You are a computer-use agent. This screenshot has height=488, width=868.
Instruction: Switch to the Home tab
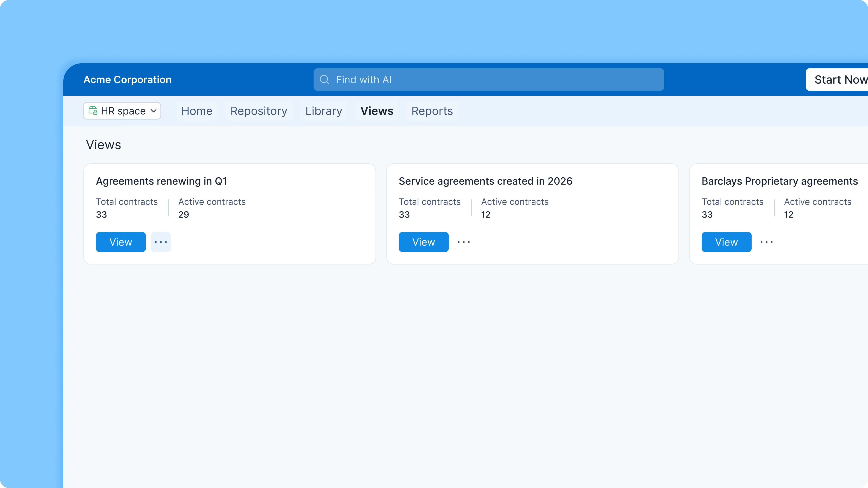pos(196,111)
